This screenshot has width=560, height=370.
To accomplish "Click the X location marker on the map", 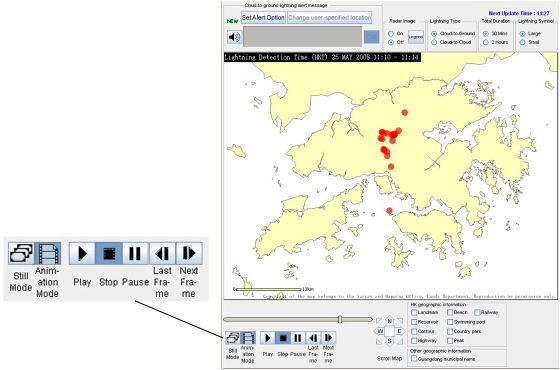I will click(434, 162).
